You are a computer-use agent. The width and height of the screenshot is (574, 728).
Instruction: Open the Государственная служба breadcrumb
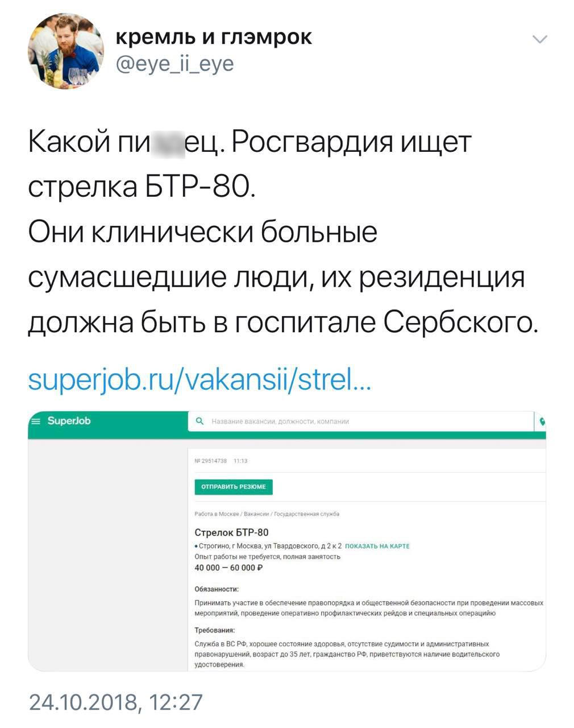click(x=307, y=514)
